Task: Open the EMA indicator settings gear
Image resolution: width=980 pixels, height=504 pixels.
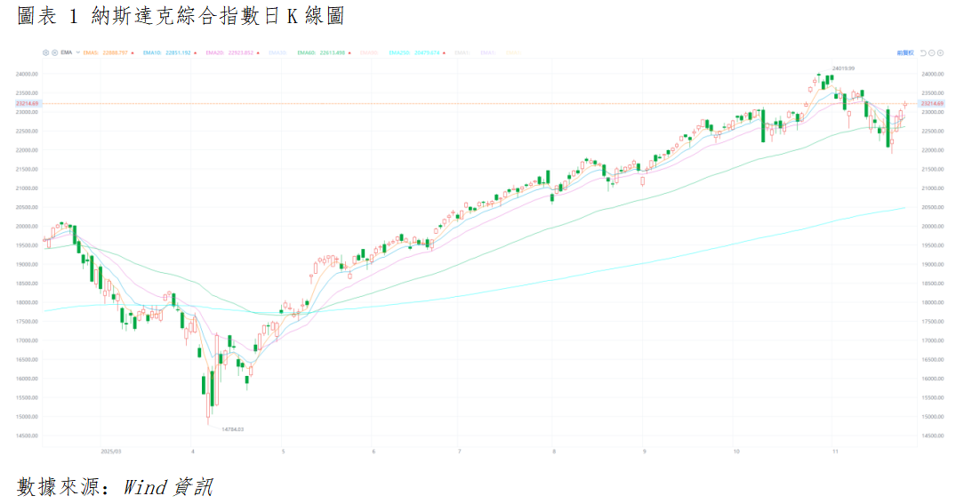Action: [45, 53]
